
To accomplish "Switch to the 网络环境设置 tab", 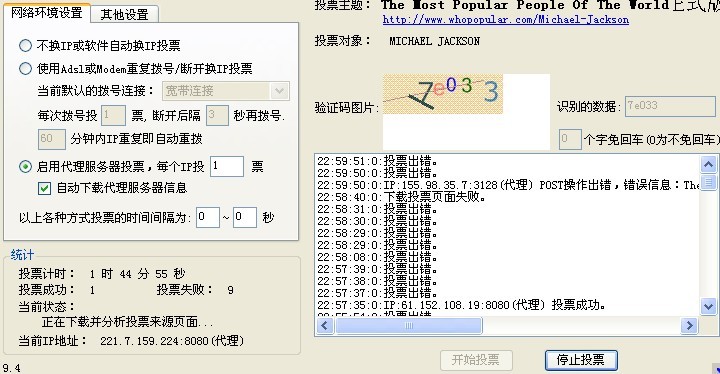I will point(46,12).
